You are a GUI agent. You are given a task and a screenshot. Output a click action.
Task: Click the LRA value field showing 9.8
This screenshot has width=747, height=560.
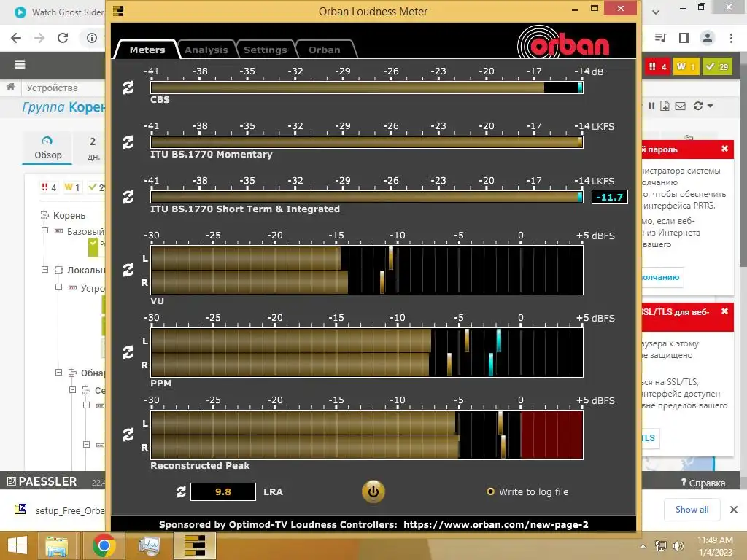pos(223,492)
